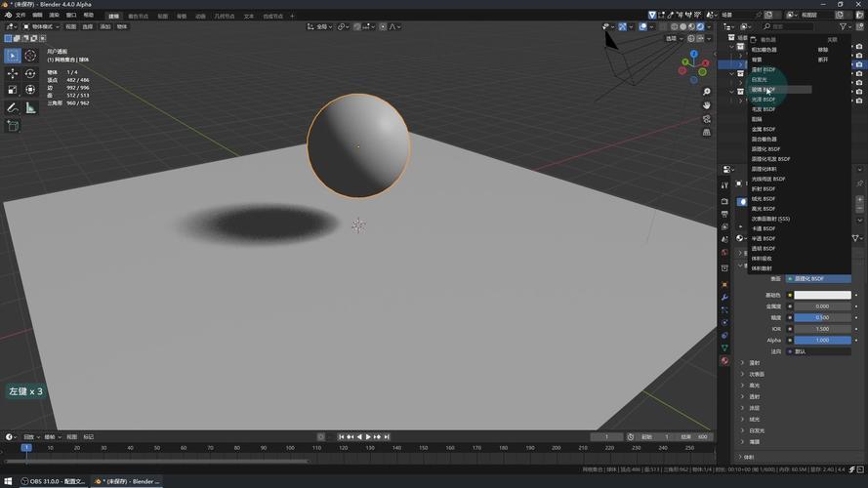Choose 玻璃 BSDF from shader list
This screenshot has width=868, height=488.
coord(780,89)
